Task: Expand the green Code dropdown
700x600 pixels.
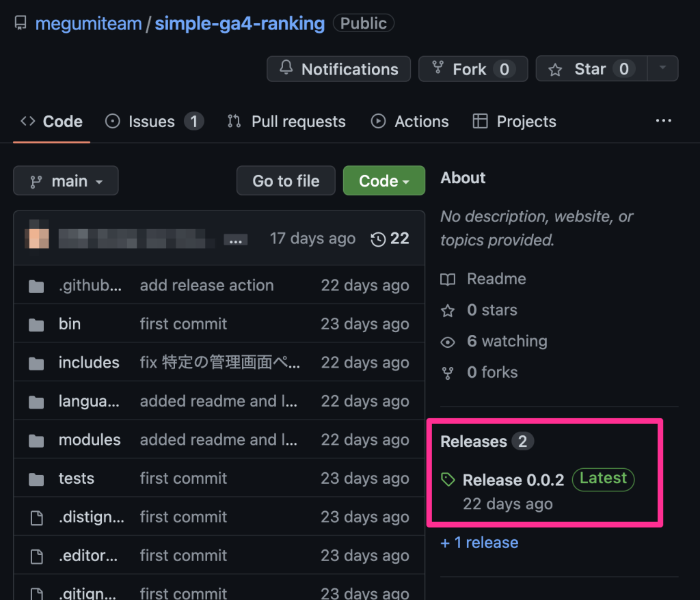Action: coord(384,181)
